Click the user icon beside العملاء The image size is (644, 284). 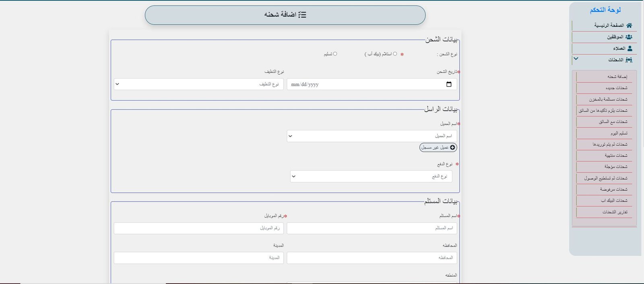tap(630, 48)
